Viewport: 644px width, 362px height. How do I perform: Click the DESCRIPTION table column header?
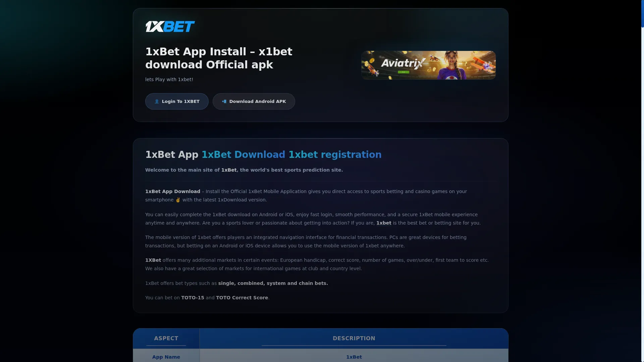pyautogui.click(x=354, y=339)
